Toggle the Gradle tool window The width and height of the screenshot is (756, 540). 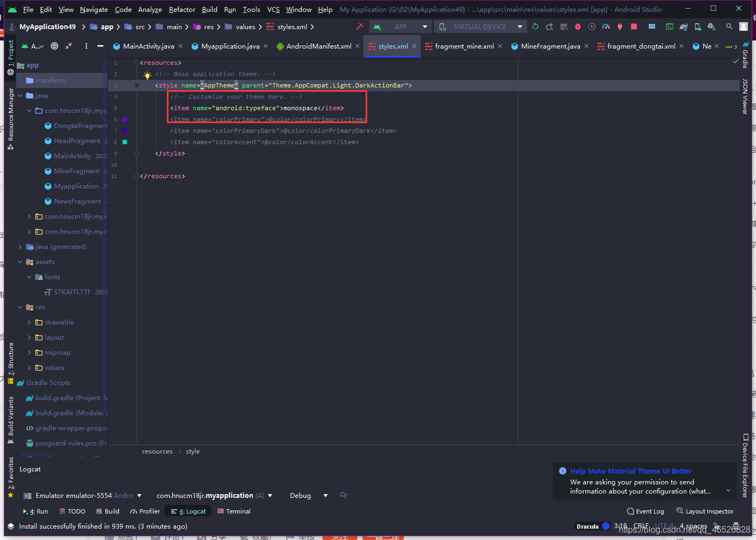tap(745, 55)
